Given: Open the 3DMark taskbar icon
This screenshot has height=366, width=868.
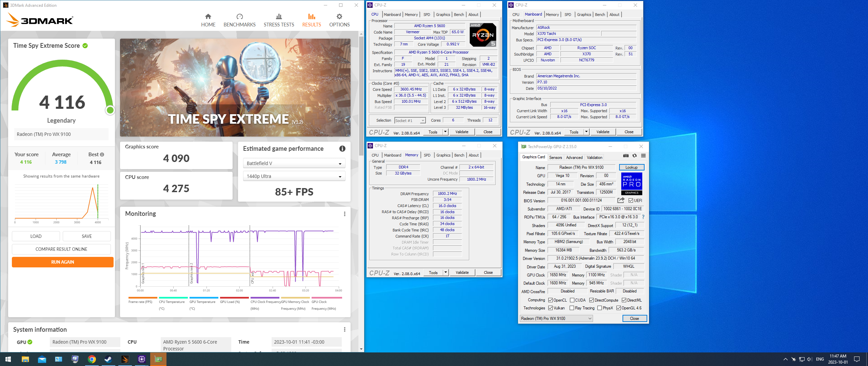Looking at the screenshot, I should [125, 359].
